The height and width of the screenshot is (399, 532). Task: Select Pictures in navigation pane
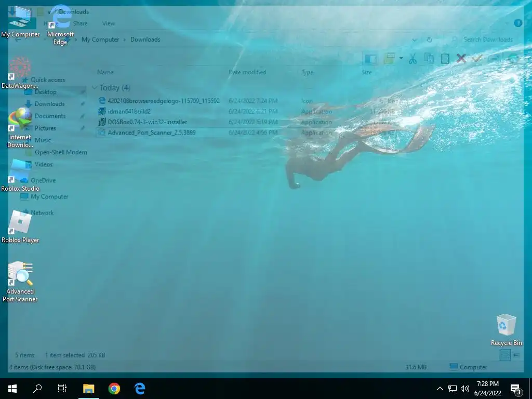(x=45, y=128)
